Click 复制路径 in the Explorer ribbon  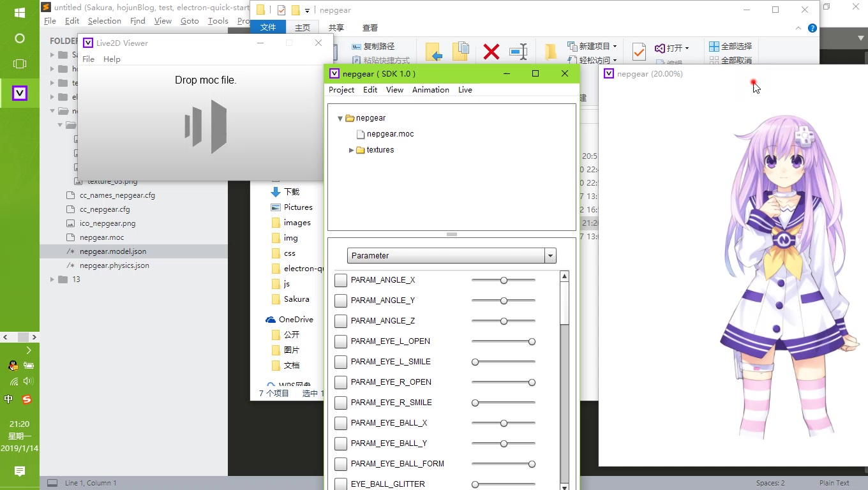373,47
